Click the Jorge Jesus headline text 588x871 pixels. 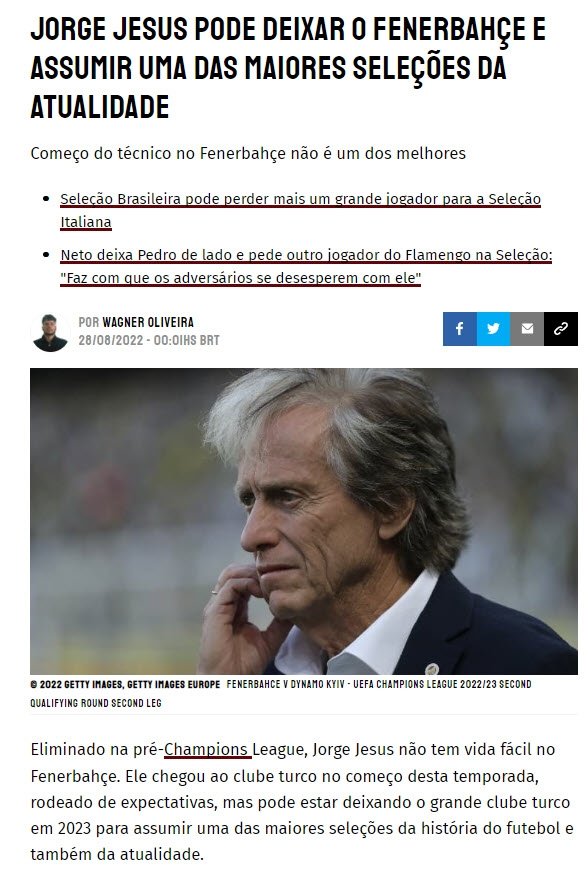click(288, 68)
